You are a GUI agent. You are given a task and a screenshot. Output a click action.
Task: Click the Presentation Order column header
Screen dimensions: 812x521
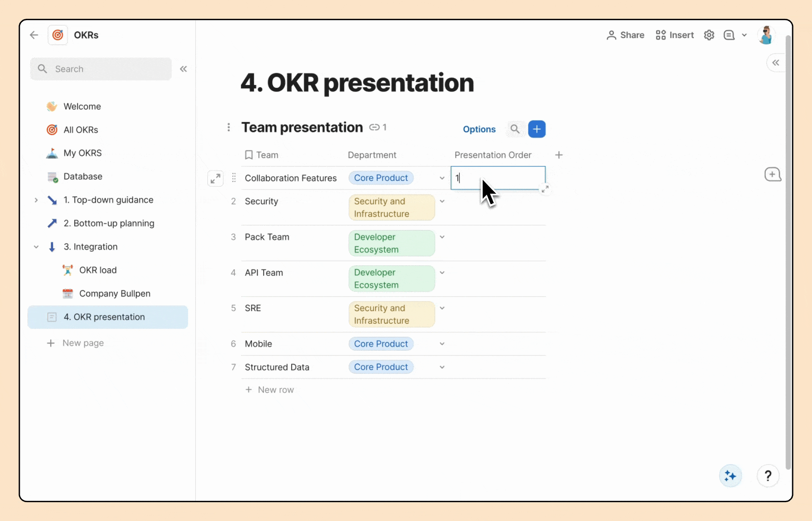click(x=493, y=155)
